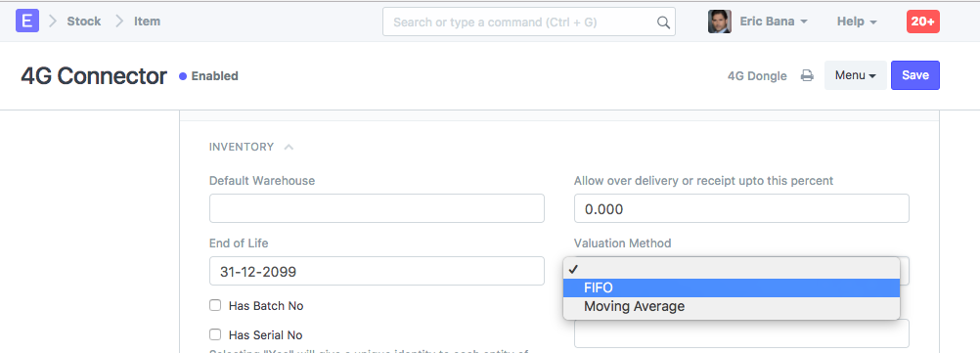The height and width of the screenshot is (353, 980).
Task: Click the Enabled status indicator
Action: (208, 76)
